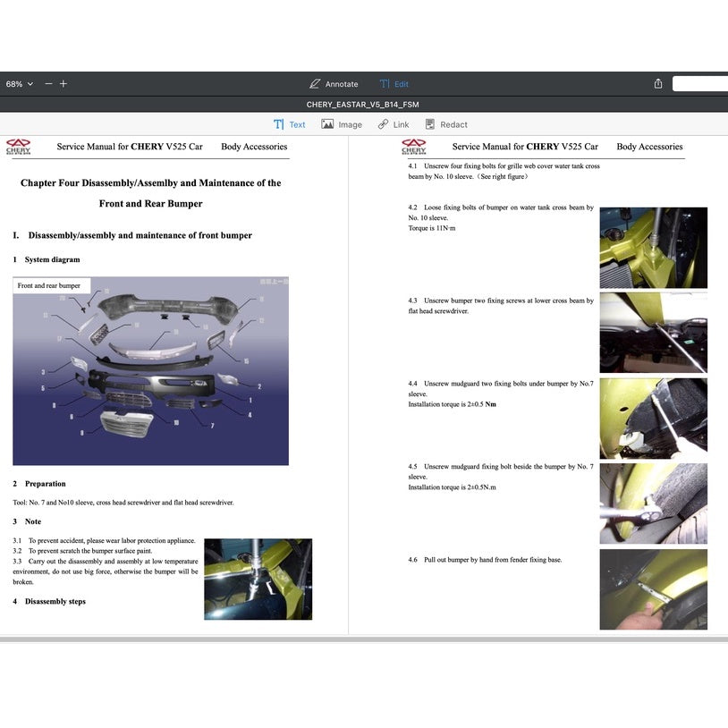
Task: Select the Text editing tool
Action: (x=289, y=125)
